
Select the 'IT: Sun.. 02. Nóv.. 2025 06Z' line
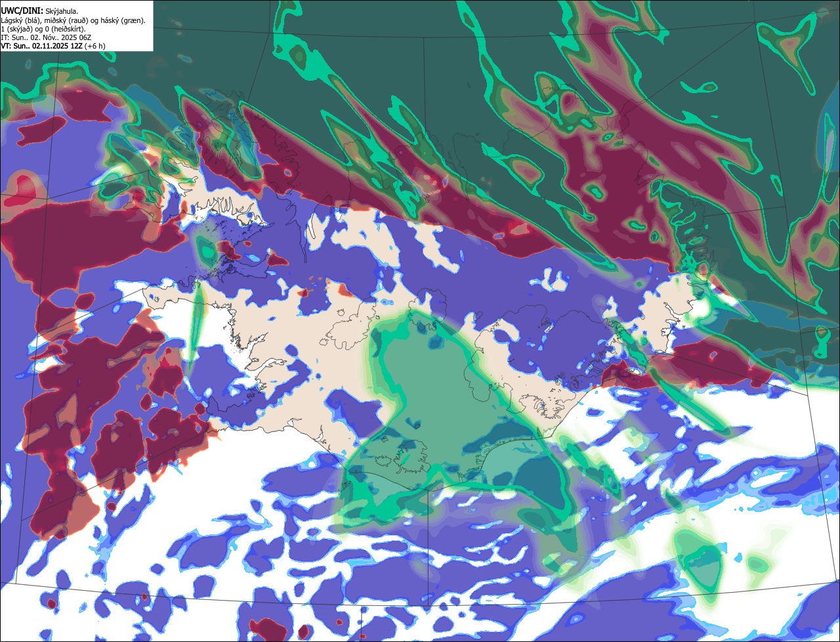pyautogui.click(x=45, y=37)
